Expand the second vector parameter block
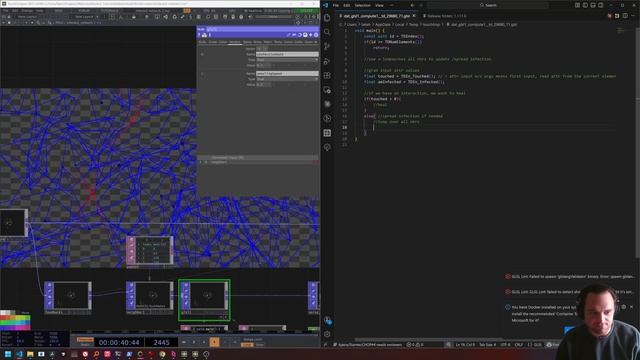This screenshot has height=360, width=640. [x=202, y=73]
